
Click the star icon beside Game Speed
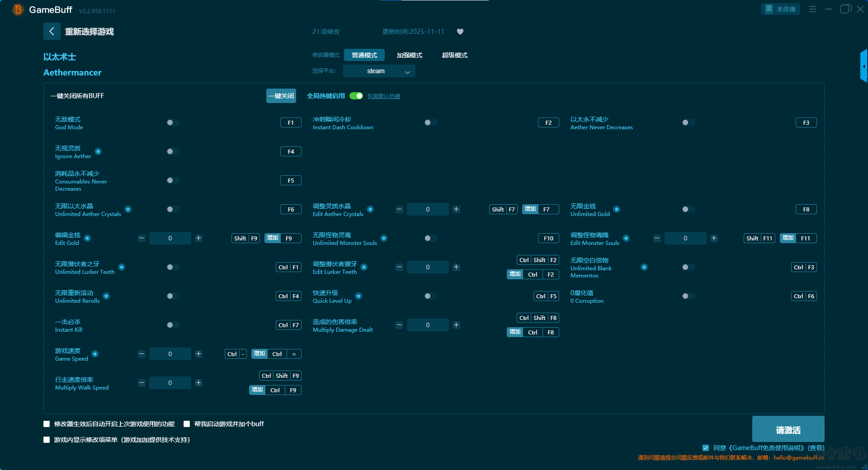[x=95, y=354]
